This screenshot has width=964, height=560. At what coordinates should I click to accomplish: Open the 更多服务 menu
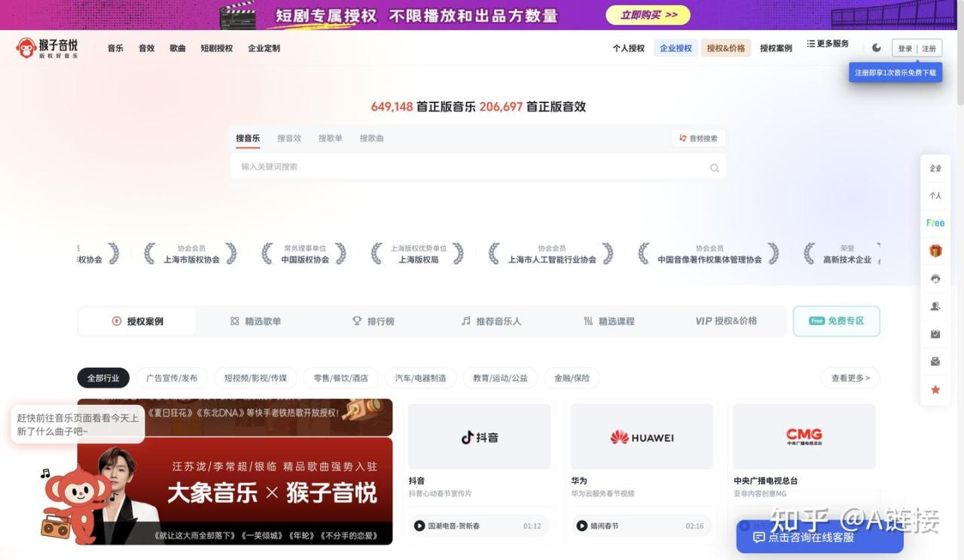tap(828, 44)
